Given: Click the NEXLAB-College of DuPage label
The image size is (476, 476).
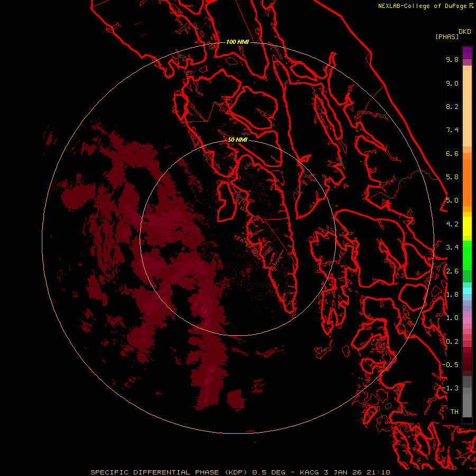Looking at the screenshot, I should 423,6.
